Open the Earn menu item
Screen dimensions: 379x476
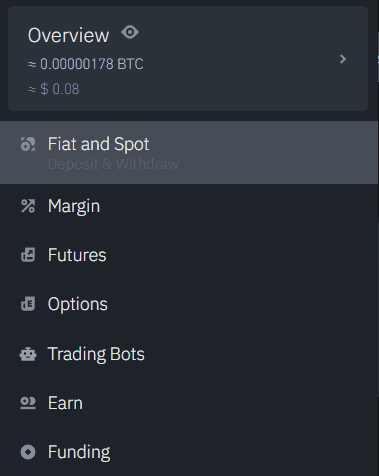pyautogui.click(x=189, y=403)
